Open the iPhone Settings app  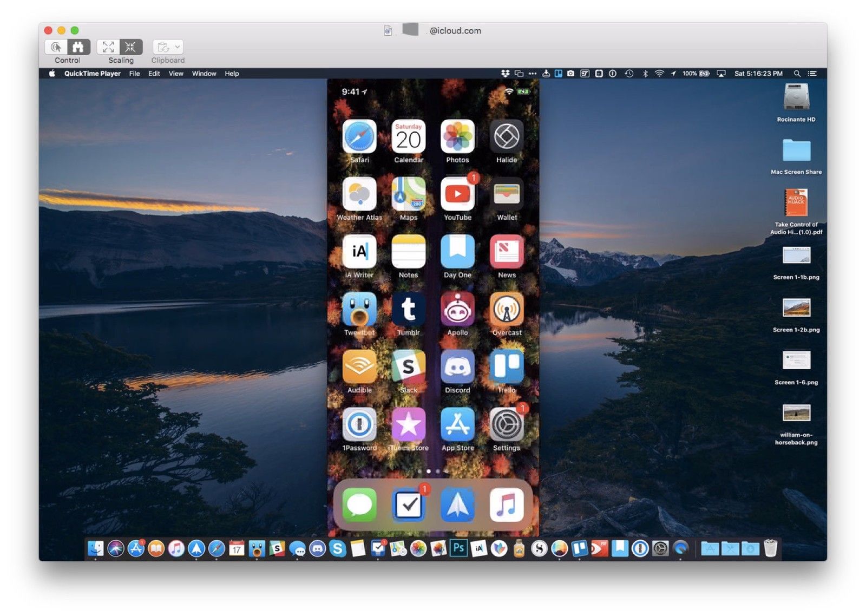[x=506, y=425]
